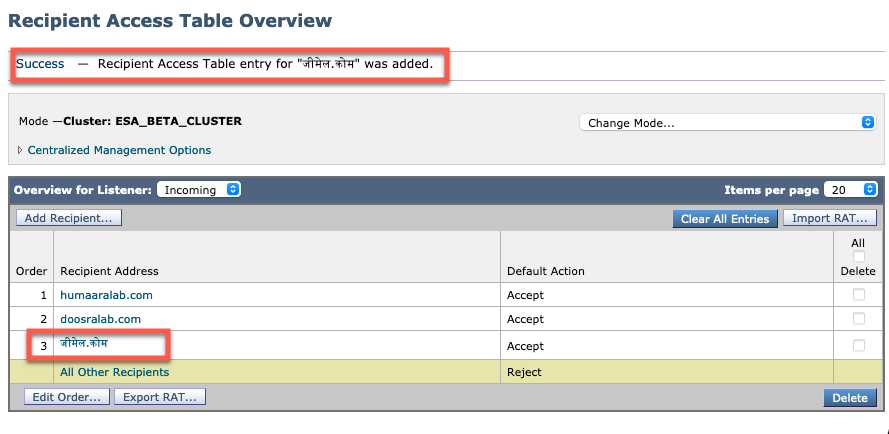The width and height of the screenshot is (889, 434).
Task: Open the Change Mode dropdown
Action: click(727, 122)
